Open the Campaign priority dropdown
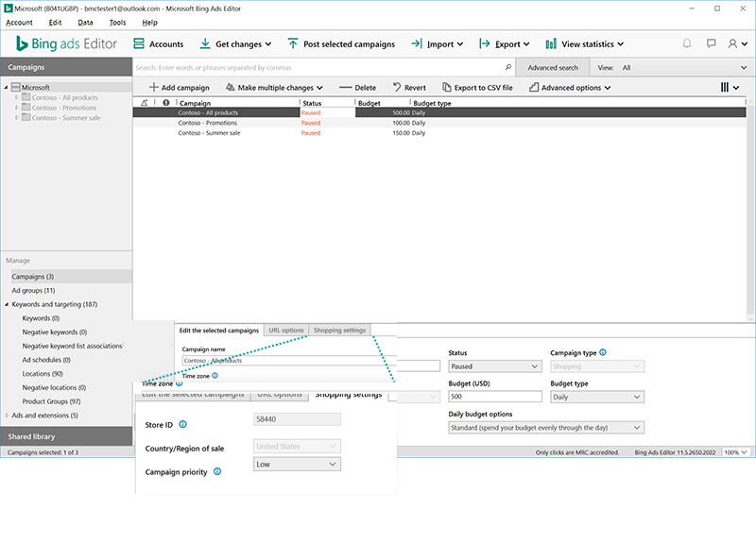The height and width of the screenshot is (544, 756). [x=297, y=464]
